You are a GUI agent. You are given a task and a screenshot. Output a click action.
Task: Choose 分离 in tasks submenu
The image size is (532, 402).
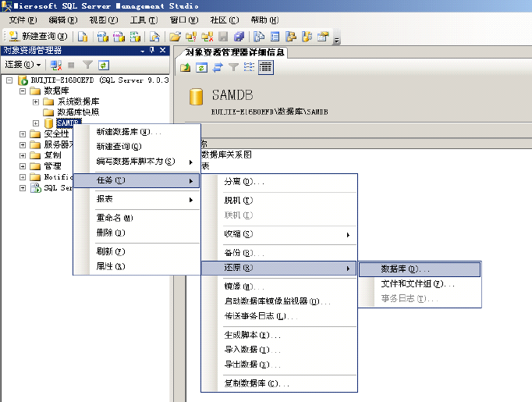click(279, 182)
